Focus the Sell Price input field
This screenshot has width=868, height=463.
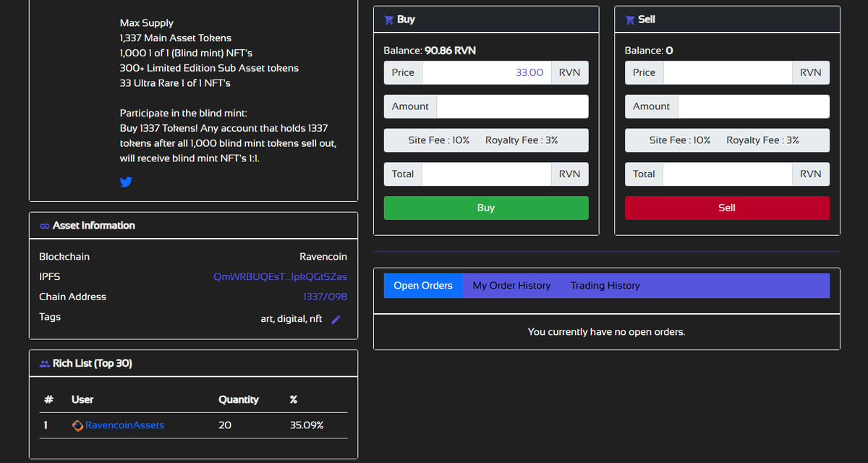728,72
